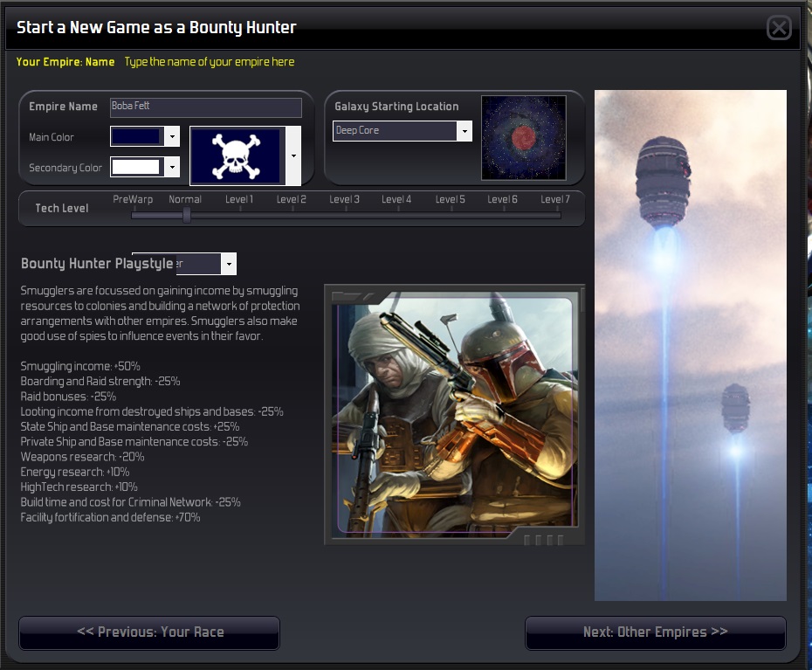Click the Empire Name text field
Image resolution: width=812 pixels, height=670 pixels.
[205, 107]
